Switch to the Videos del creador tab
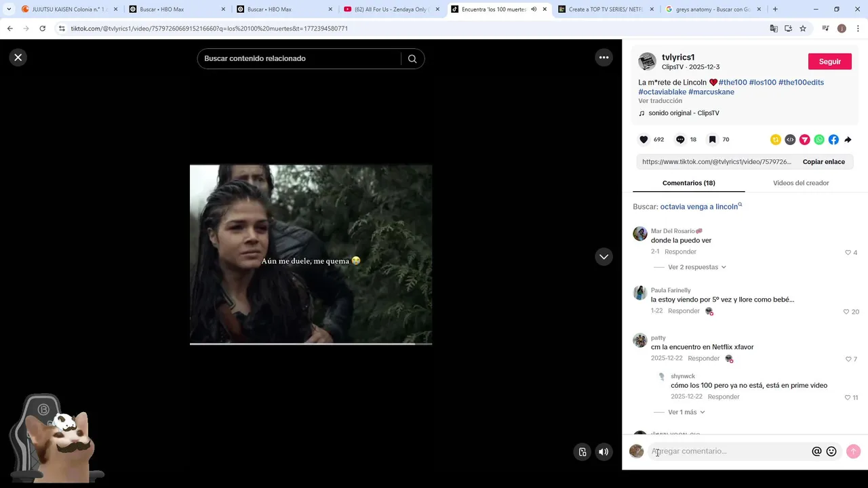Viewport: 868px width, 488px height. (801, 183)
